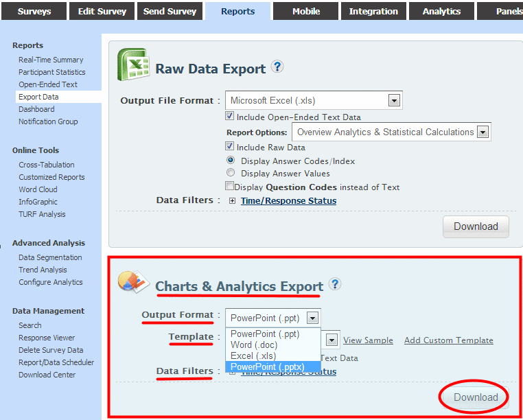Select Display Answer Codes/Index radio button
523x420 pixels.
(x=231, y=160)
